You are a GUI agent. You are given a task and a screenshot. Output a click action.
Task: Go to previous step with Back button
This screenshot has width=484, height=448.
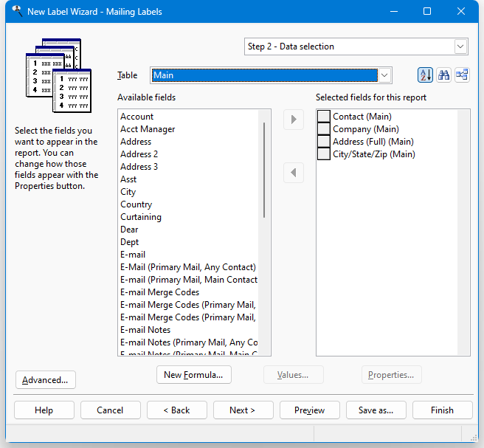[176, 410]
